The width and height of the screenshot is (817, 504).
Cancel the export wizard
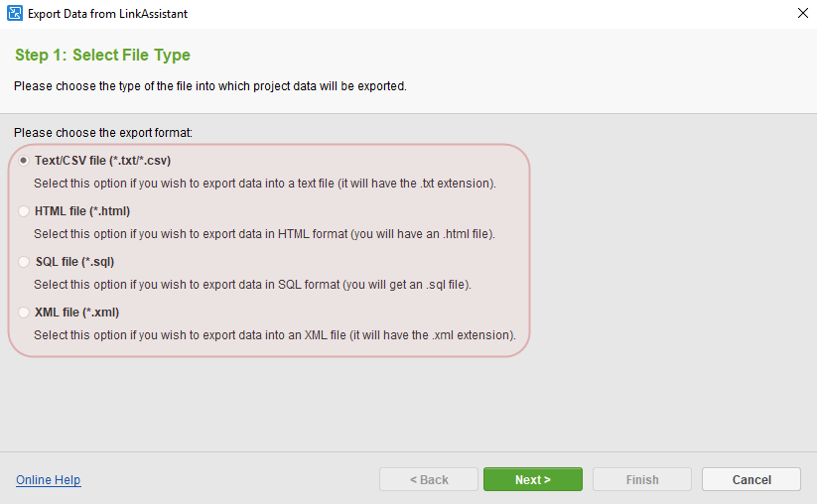[x=751, y=480]
